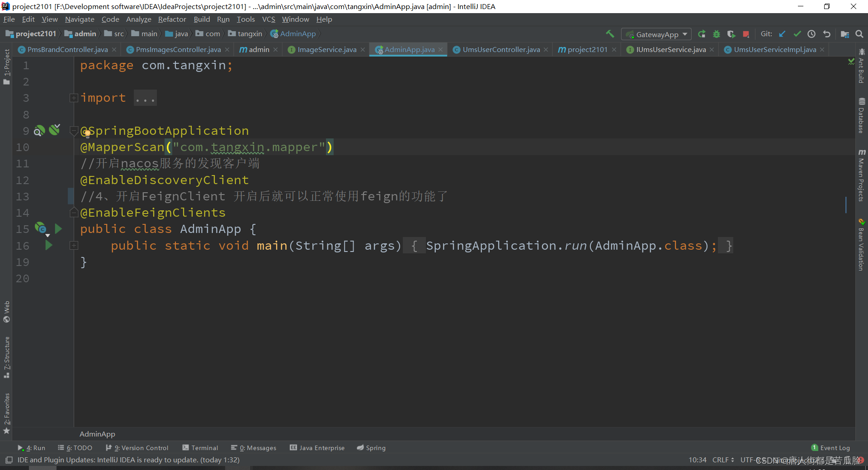Click the intention lightbulb at line 9

point(87,133)
